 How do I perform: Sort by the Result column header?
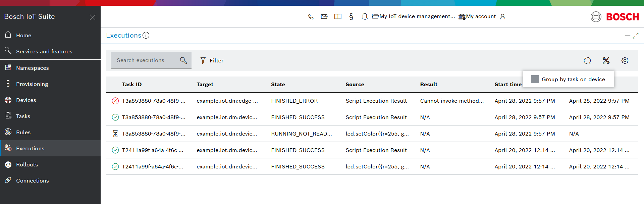429,85
